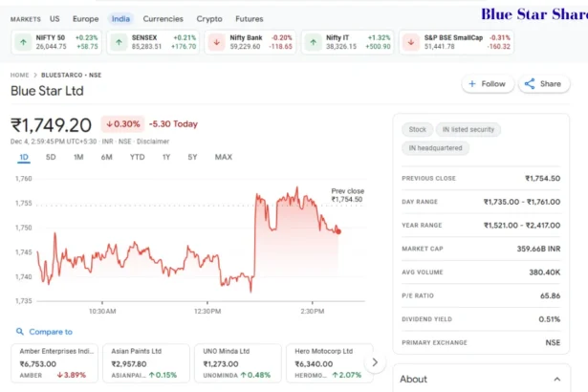The image size is (588, 392).
Task: Click the Nifty IT green up-arrow icon
Action: pyautogui.click(x=314, y=42)
